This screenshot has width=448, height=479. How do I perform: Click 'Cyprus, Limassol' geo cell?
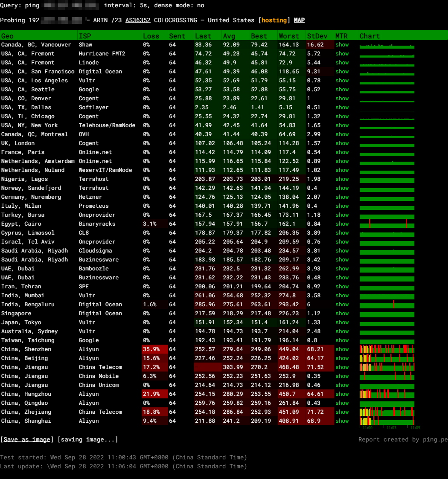(28, 233)
